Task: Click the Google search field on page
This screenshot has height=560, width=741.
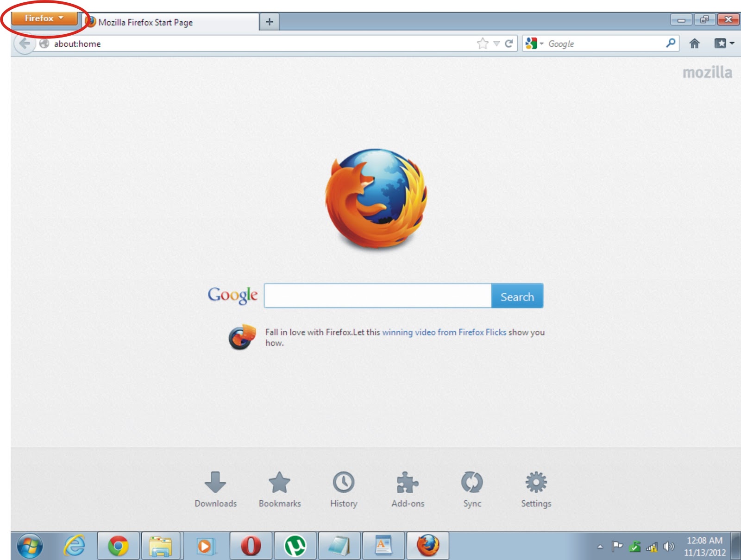Action: (x=378, y=296)
